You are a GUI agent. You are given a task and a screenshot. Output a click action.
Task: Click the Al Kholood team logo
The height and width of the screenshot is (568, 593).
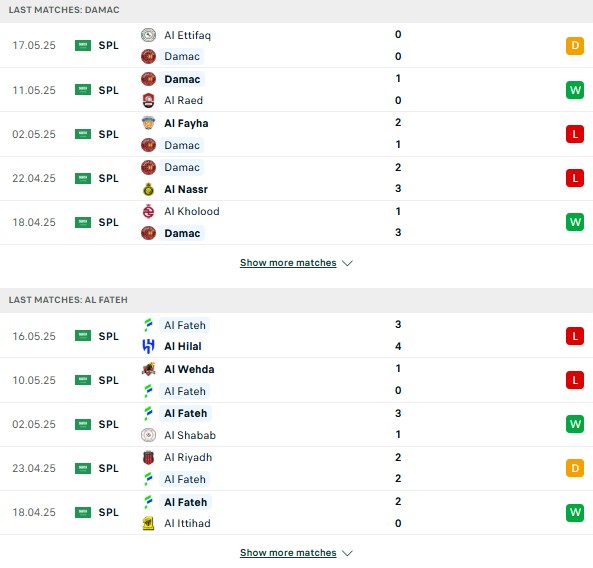tap(148, 211)
